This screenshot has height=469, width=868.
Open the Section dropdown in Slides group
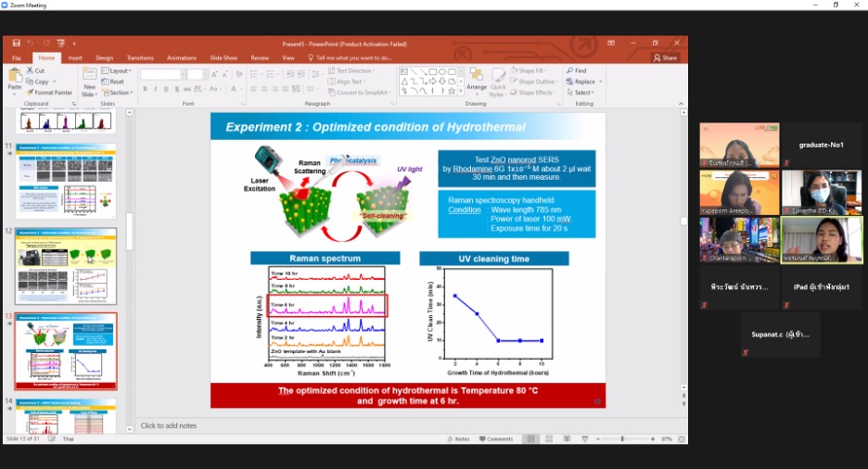click(118, 93)
